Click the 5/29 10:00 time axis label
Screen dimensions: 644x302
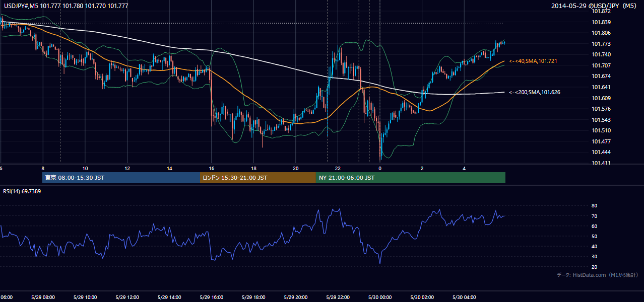(x=85, y=297)
